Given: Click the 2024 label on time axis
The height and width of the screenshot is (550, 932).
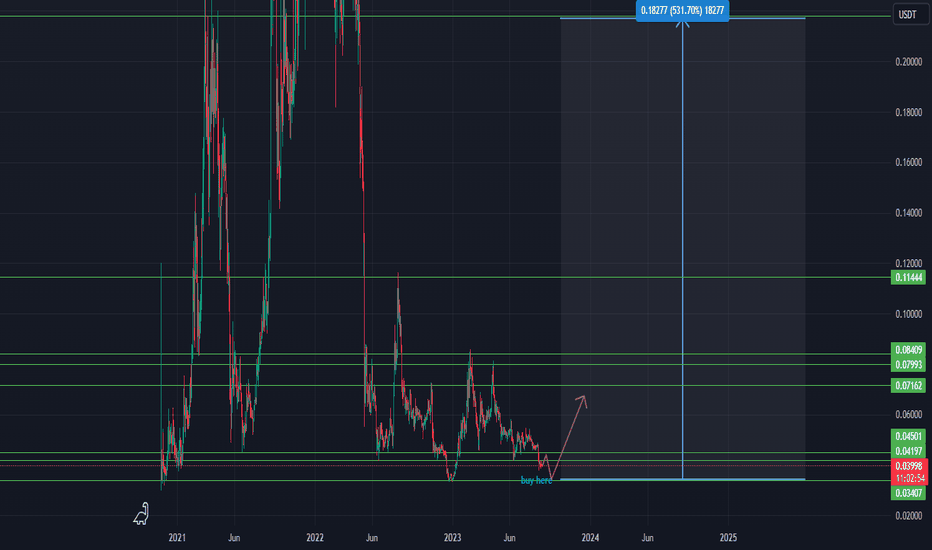Looking at the screenshot, I should point(590,538).
